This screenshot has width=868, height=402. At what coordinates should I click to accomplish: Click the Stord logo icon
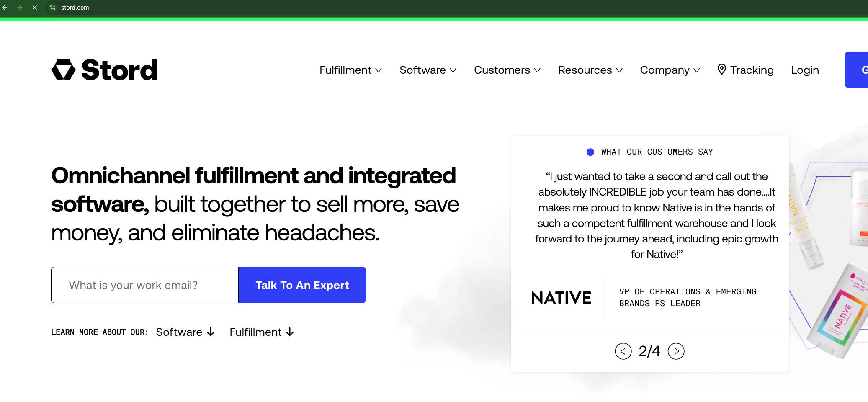pyautogui.click(x=63, y=70)
